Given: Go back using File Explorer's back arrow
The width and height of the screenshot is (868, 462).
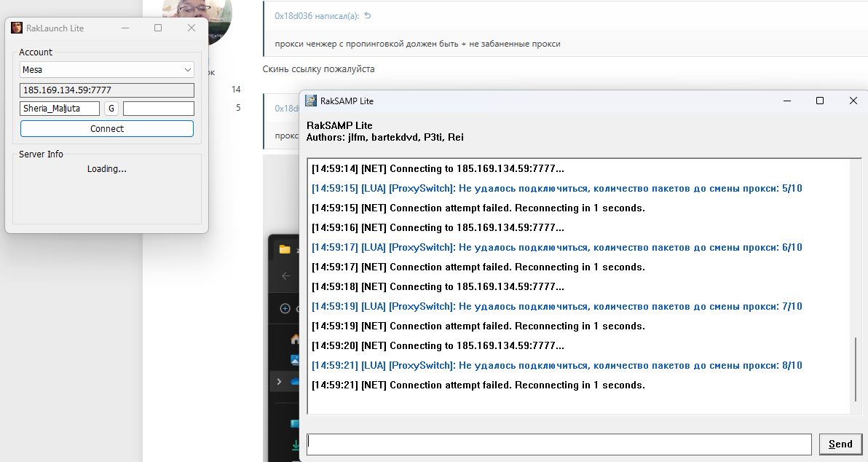Looking at the screenshot, I should [x=285, y=276].
